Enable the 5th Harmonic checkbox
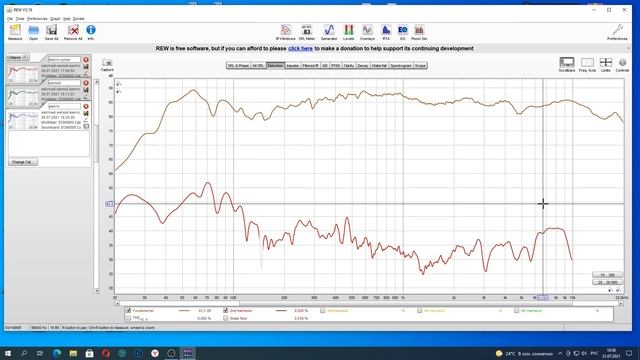Image resolution: width=640 pixels, height=360 pixels. tap(516, 311)
